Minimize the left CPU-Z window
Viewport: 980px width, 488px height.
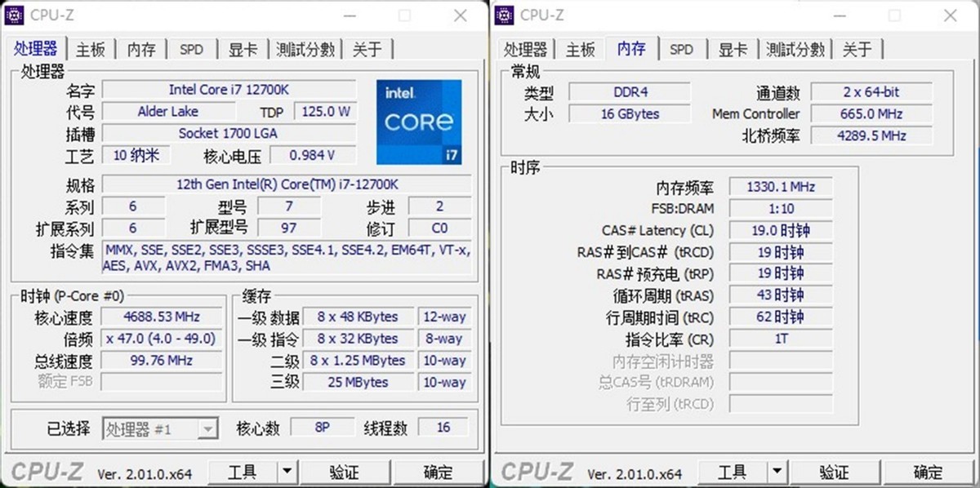pyautogui.click(x=350, y=15)
